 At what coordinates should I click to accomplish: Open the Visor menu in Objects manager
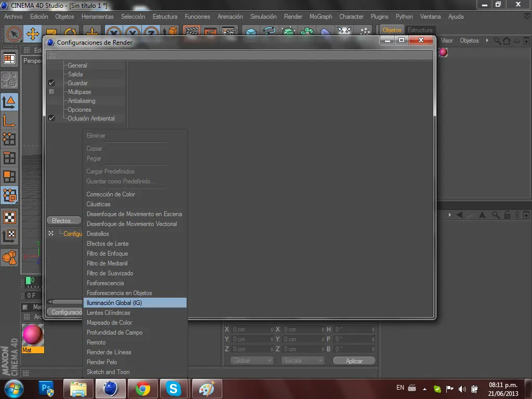(447, 41)
